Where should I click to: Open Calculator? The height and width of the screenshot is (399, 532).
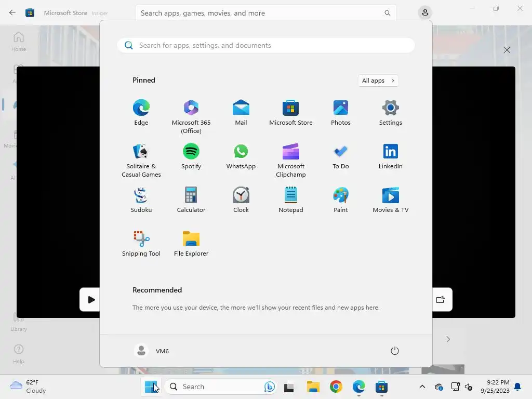(x=191, y=200)
